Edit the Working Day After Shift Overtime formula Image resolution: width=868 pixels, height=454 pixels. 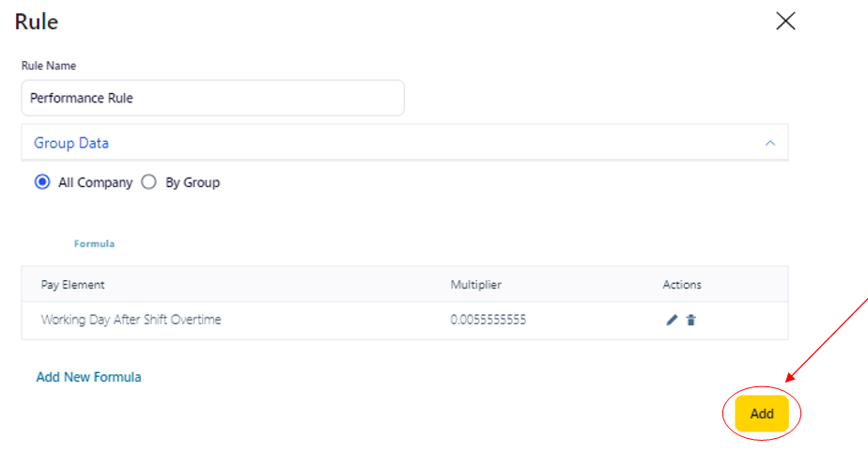click(x=672, y=321)
